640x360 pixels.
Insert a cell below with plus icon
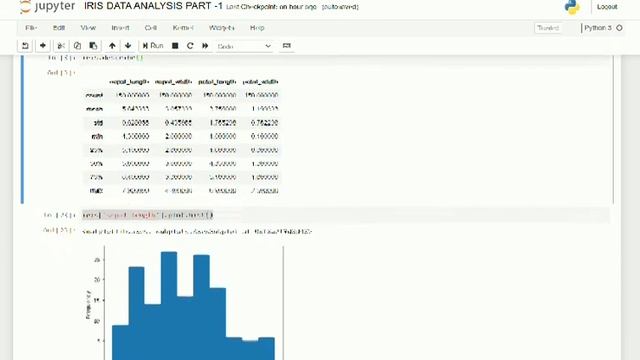[x=43, y=46]
